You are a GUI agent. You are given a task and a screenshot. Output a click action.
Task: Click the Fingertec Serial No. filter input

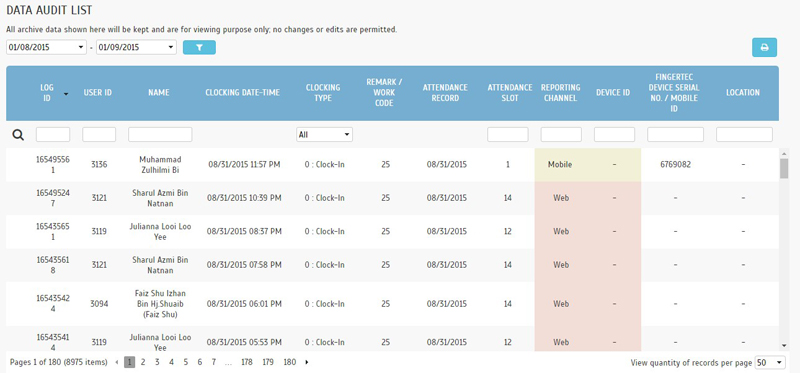[676, 135]
